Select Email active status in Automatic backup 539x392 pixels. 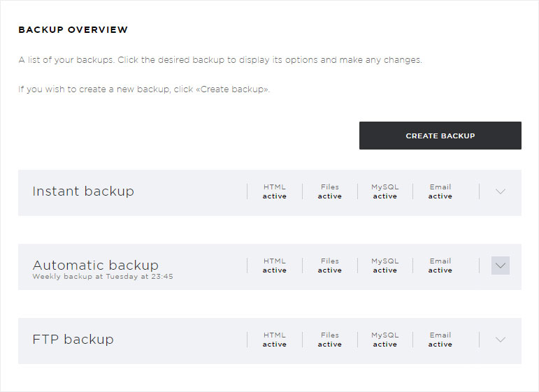[x=440, y=266]
